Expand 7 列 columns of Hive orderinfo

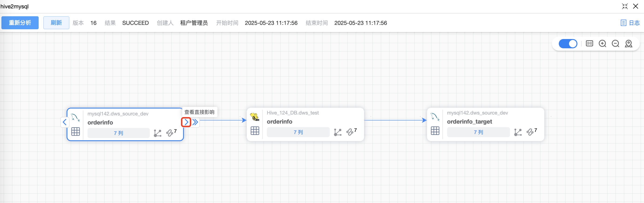click(x=298, y=132)
